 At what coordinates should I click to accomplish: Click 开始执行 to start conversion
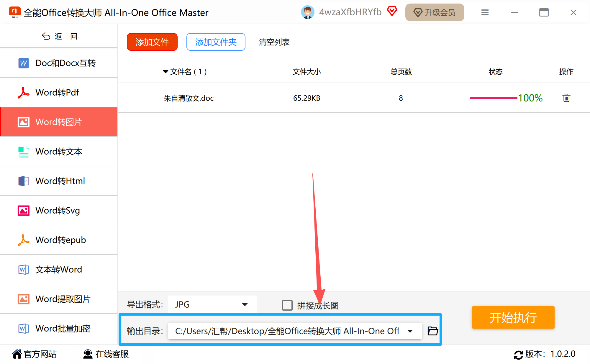click(x=513, y=317)
